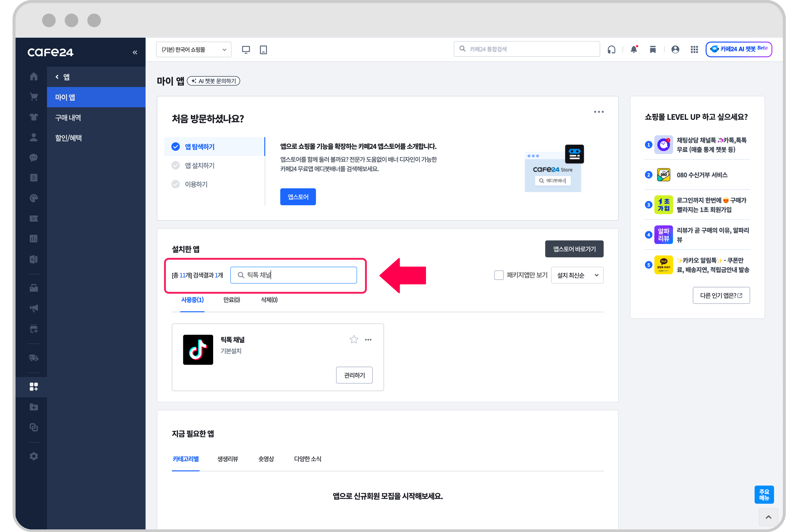Open the Excel integration sidebar icon
This screenshot has height=532, width=798.
tap(34, 259)
